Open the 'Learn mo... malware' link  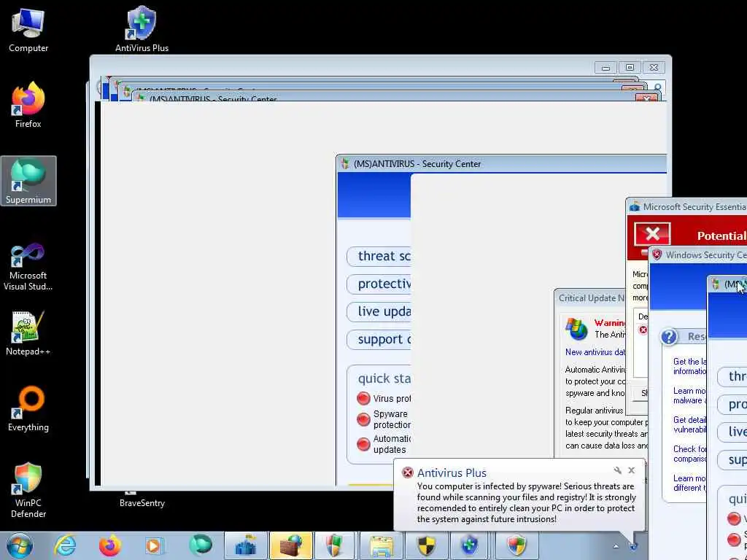(x=690, y=395)
